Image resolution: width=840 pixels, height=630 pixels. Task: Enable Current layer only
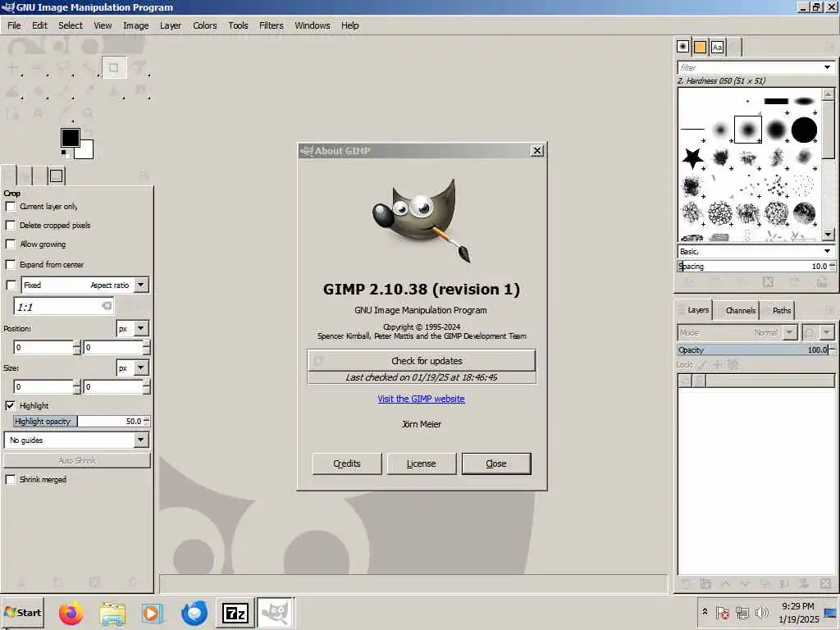coord(10,206)
